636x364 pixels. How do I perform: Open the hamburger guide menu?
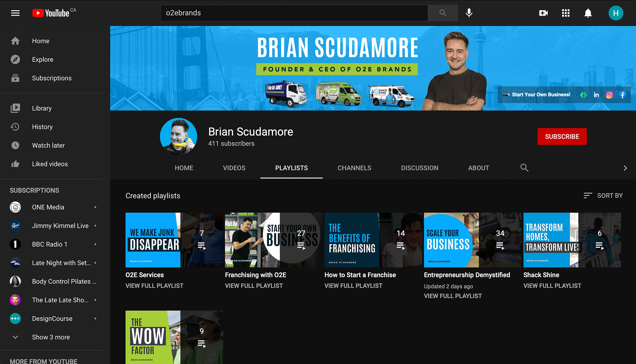coord(15,13)
